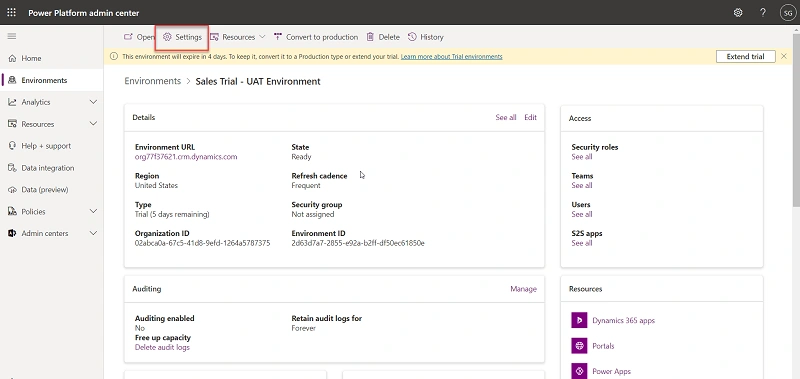Click See all under Security roles

click(582, 157)
